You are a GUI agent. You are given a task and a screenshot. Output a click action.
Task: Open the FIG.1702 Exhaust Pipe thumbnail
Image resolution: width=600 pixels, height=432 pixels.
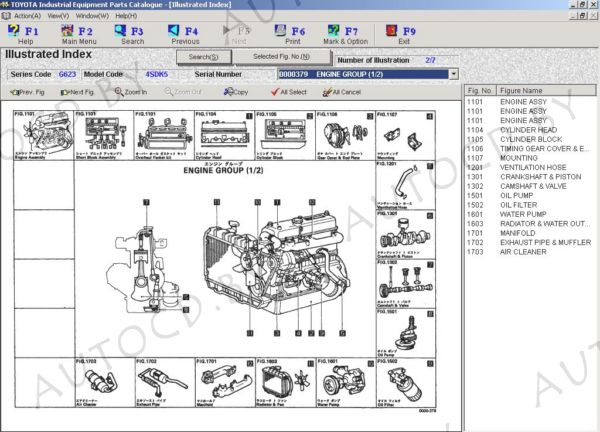165,383
